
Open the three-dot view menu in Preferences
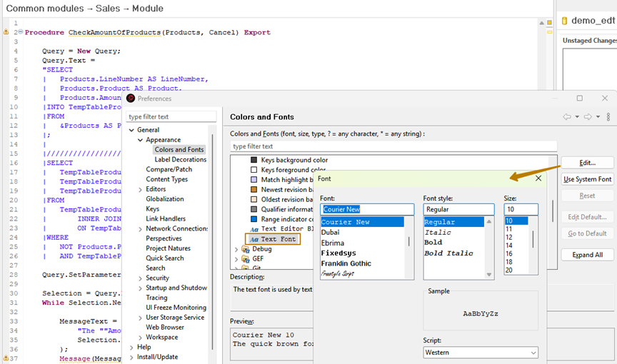(x=608, y=117)
